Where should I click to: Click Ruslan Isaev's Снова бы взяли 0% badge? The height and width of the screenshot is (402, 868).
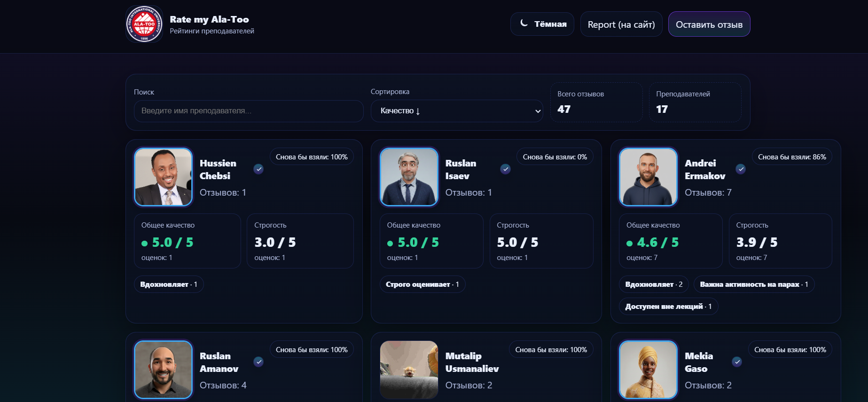(555, 157)
